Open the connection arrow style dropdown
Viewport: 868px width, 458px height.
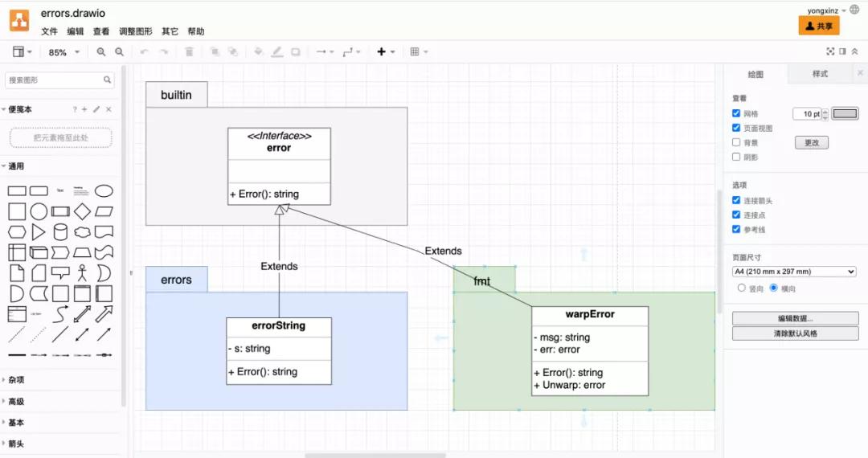click(x=325, y=51)
